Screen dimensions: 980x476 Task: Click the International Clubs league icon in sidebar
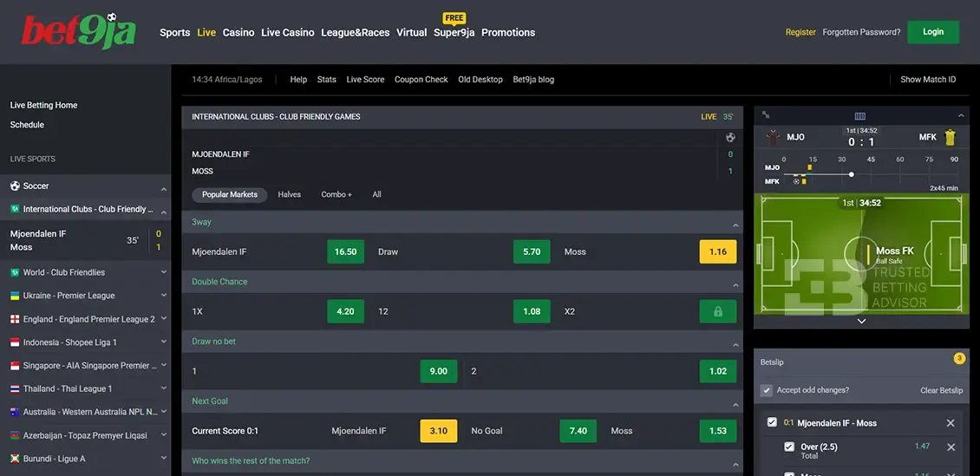pos(15,209)
